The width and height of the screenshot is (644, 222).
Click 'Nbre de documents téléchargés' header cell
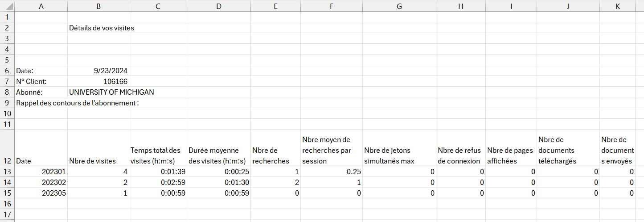pyautogui.click(x=568, y=148)
